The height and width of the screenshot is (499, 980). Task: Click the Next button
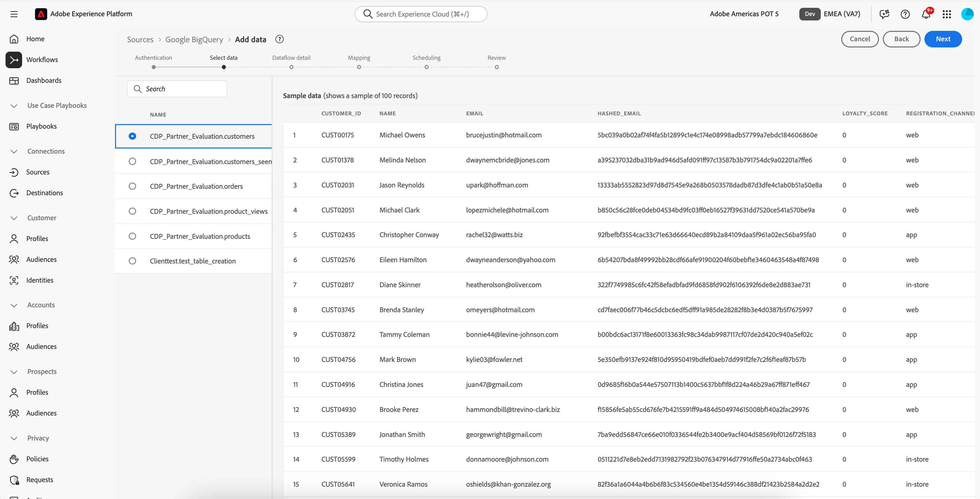(x=943, y=39)
